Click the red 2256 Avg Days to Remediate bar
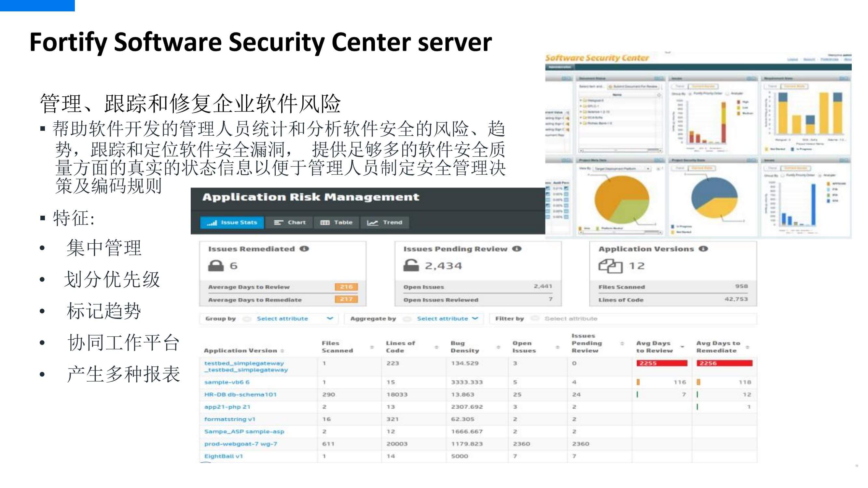This screenshot has height=488, width=868. point(724,363)
